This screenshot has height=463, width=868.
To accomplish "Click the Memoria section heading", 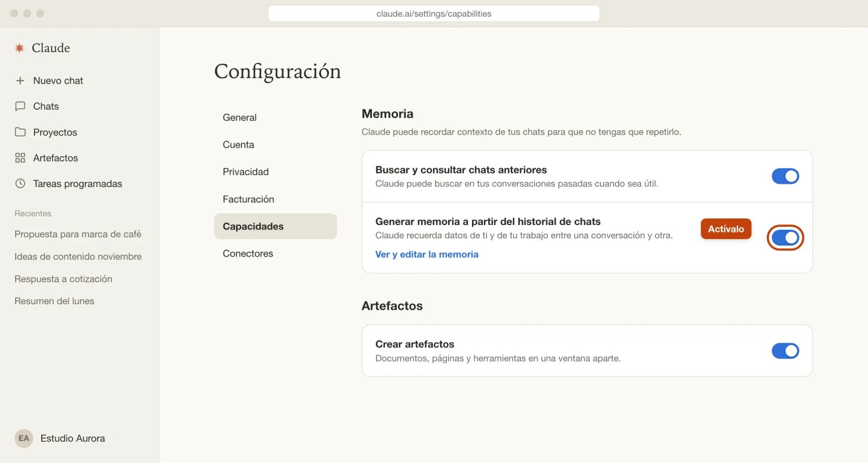I will 387,114.
